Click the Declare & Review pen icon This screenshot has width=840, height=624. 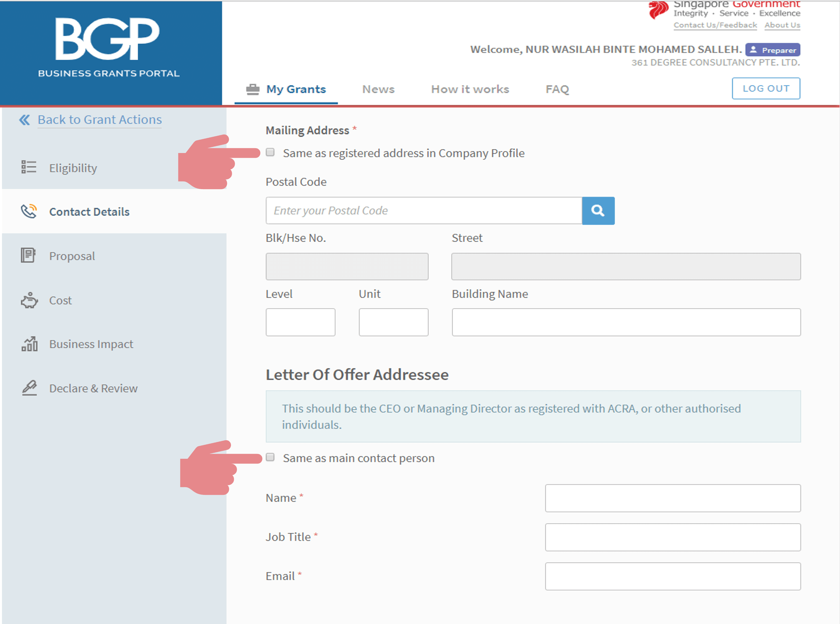(29, 388)
